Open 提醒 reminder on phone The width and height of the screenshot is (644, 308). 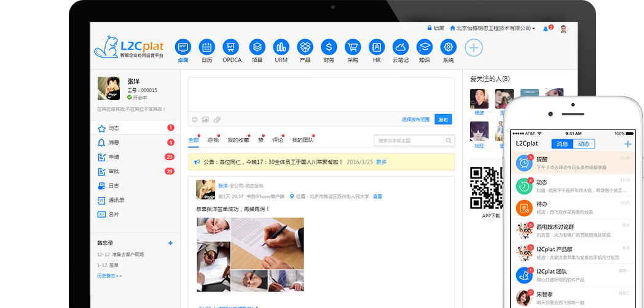pos(573,163)
